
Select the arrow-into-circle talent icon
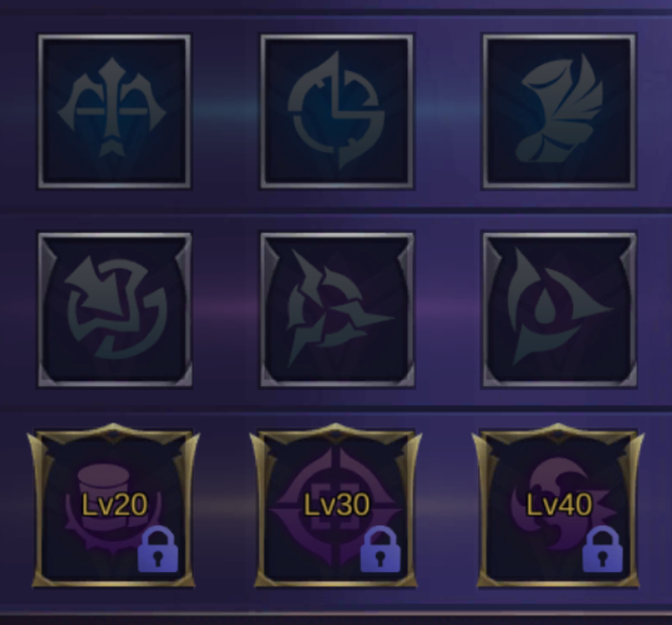tap(115, 310)
